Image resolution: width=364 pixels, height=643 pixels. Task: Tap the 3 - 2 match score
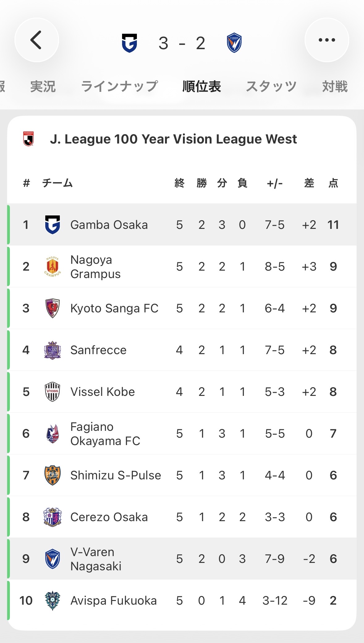coord(182,43)
